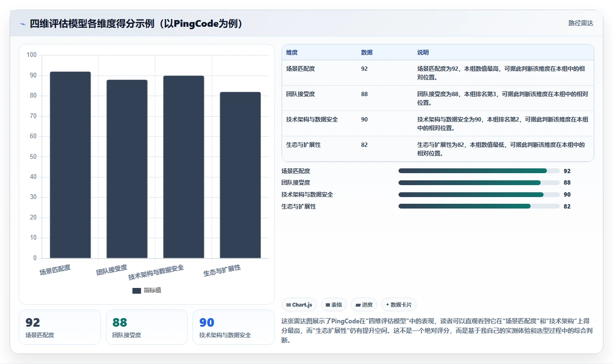Image resolution: width=613 pixels, height=364 pixels.
Task: Click the 88 团队接受度 data card
Action: [x=147, y=327]
